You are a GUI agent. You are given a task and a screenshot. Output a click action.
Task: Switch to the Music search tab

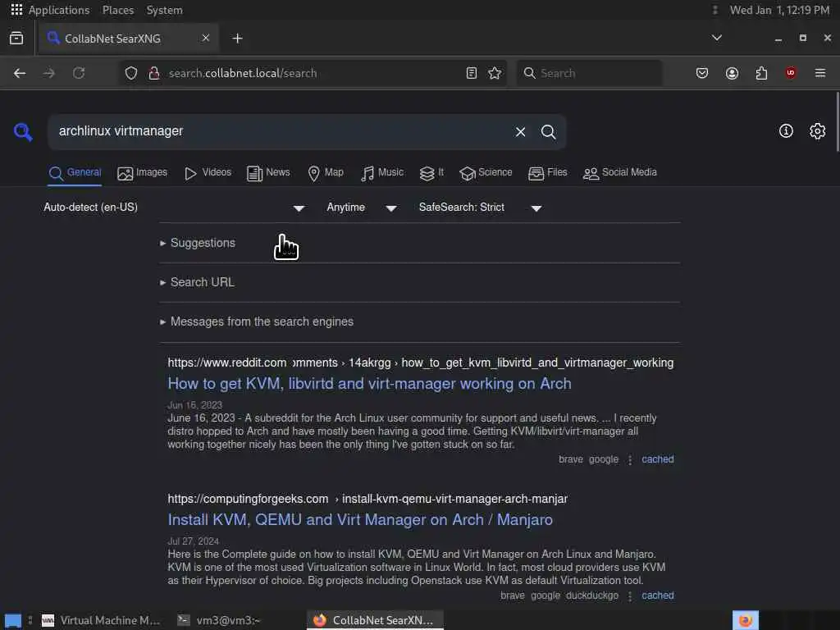(382, 172)
